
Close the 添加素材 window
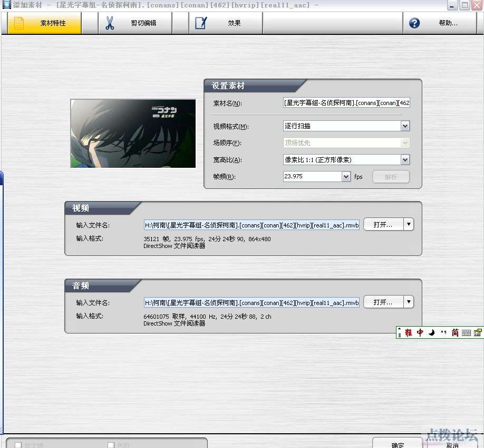pos(477,5)
